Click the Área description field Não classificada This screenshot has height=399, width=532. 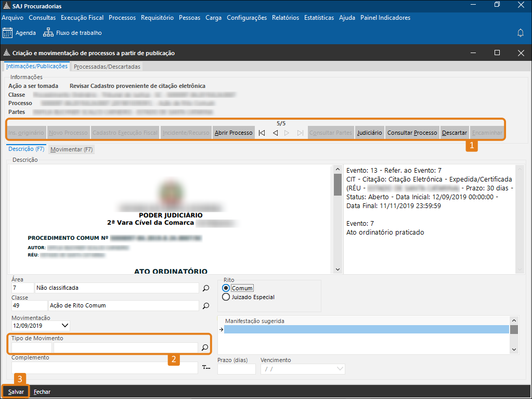point(116,288)
